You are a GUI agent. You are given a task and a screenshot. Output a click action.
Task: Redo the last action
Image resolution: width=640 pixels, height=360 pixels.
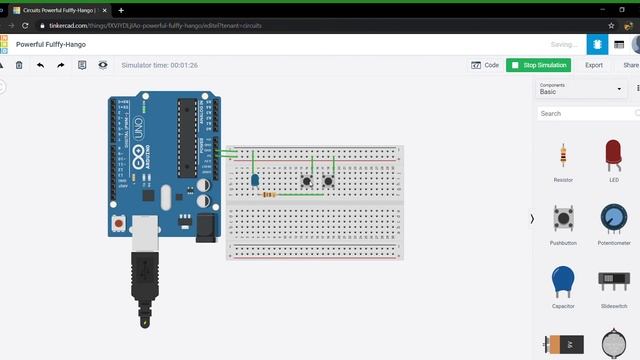[60, 65]
